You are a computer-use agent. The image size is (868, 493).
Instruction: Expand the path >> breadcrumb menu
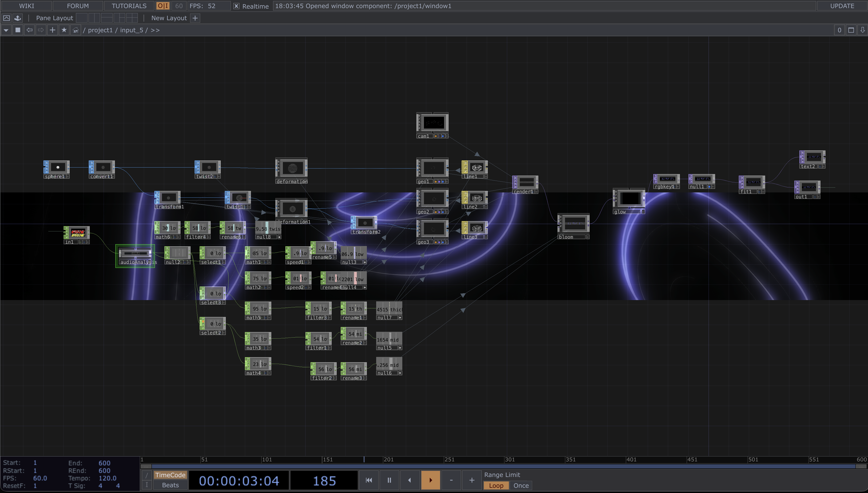[155, 30]
